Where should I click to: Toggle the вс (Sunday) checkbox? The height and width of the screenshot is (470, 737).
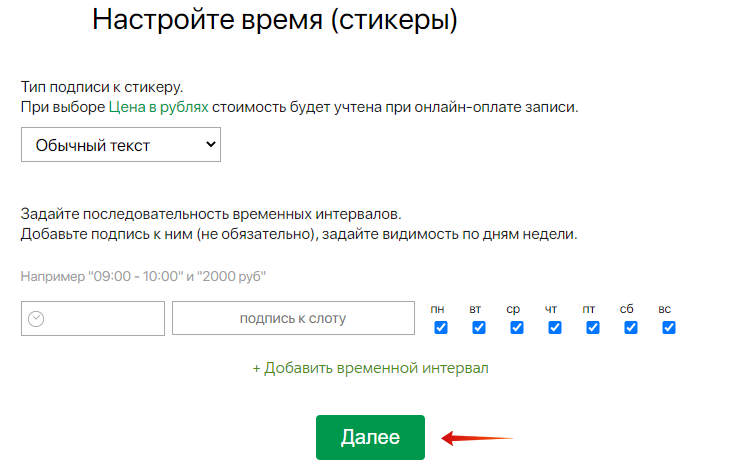[x=668, y=327]
